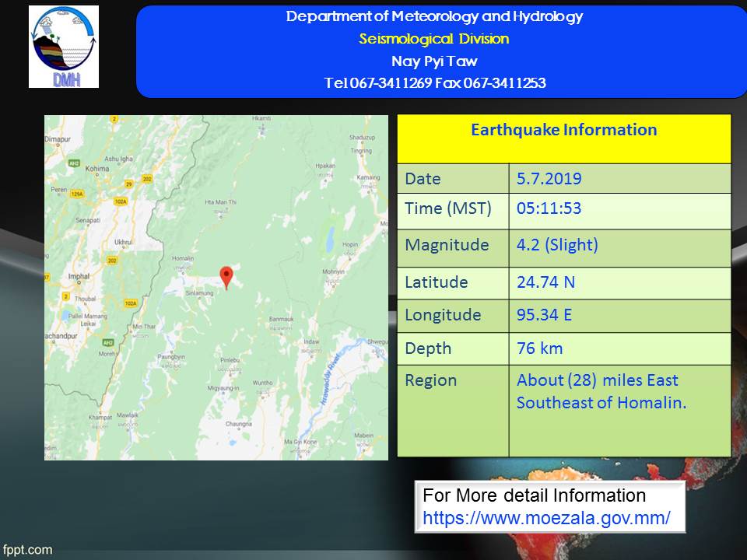
Task: Select the time value 05:11:53
Action: coord(549,208)
